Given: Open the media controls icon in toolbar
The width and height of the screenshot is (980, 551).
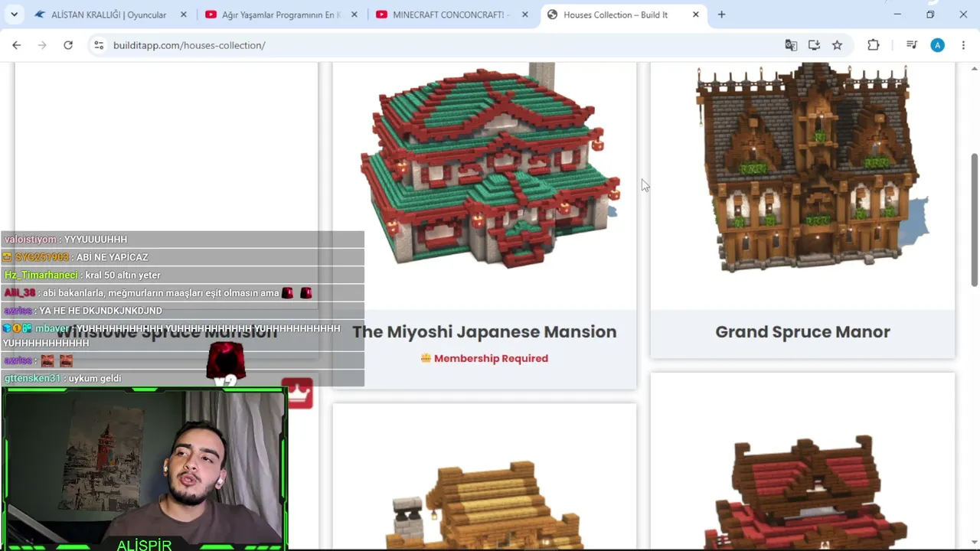Looking at the screenshot, I should (911, 45).
